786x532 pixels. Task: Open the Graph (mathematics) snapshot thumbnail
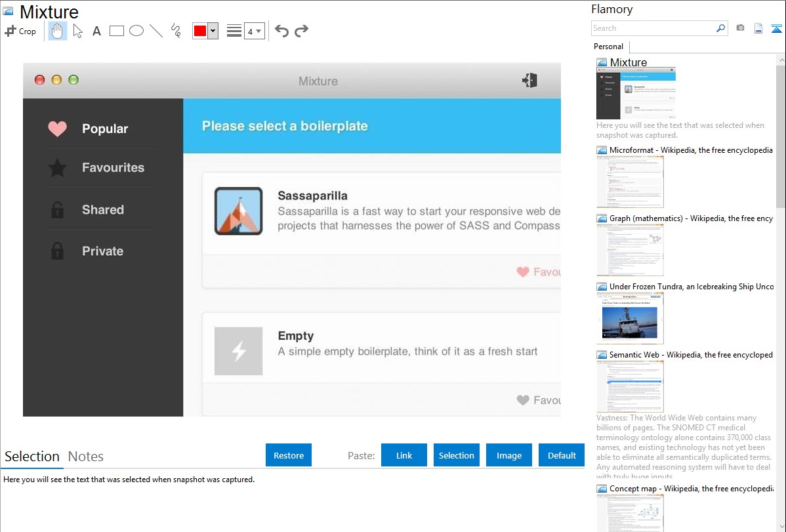pos(630,250)
